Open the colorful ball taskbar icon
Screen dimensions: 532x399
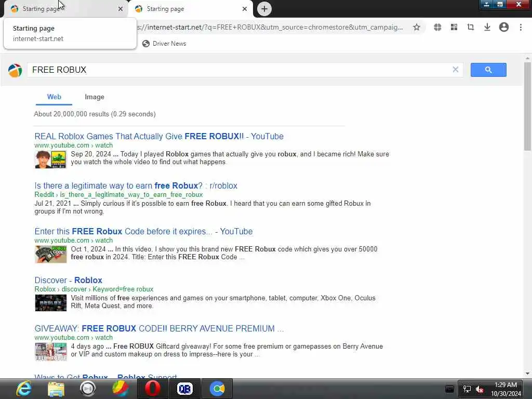(x=121, y=389)
